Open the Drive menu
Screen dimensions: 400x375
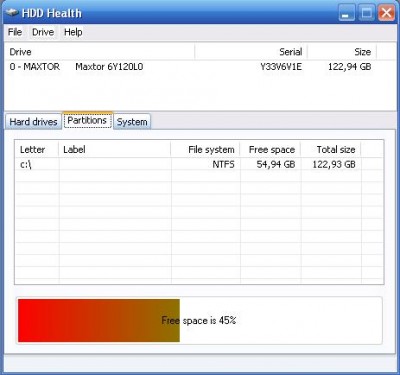point(43,32)
